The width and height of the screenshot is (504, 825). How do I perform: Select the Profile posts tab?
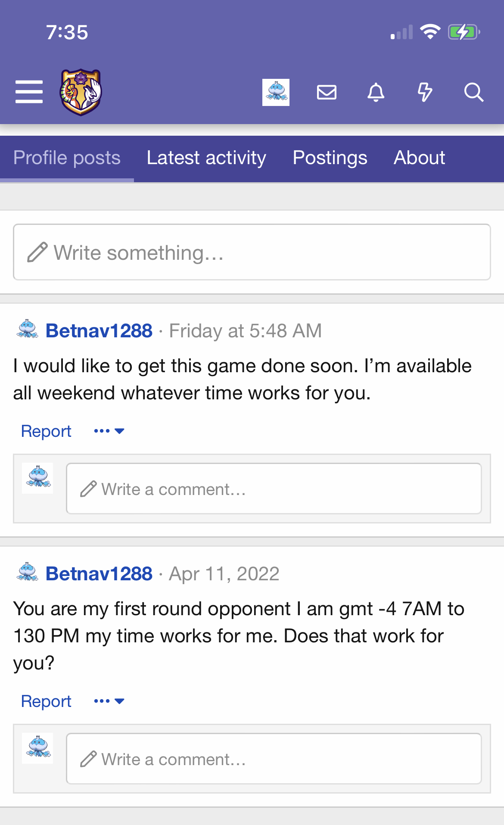click(x=67, y=158)
